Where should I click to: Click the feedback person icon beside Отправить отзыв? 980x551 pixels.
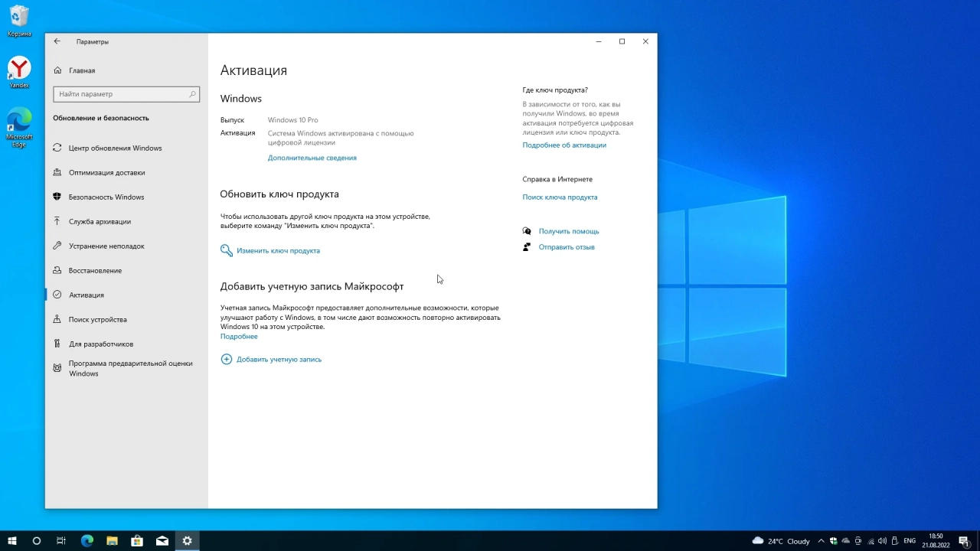(527, 247)
